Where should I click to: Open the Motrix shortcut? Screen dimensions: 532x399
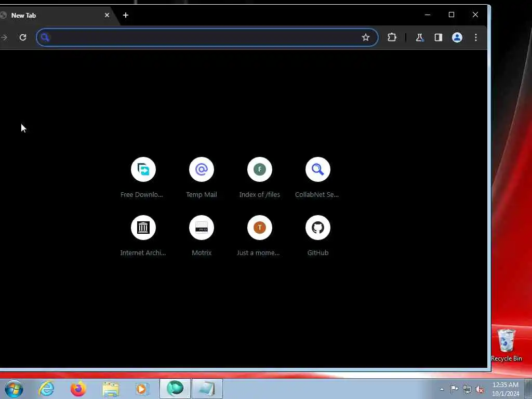[x=202, y=235]
